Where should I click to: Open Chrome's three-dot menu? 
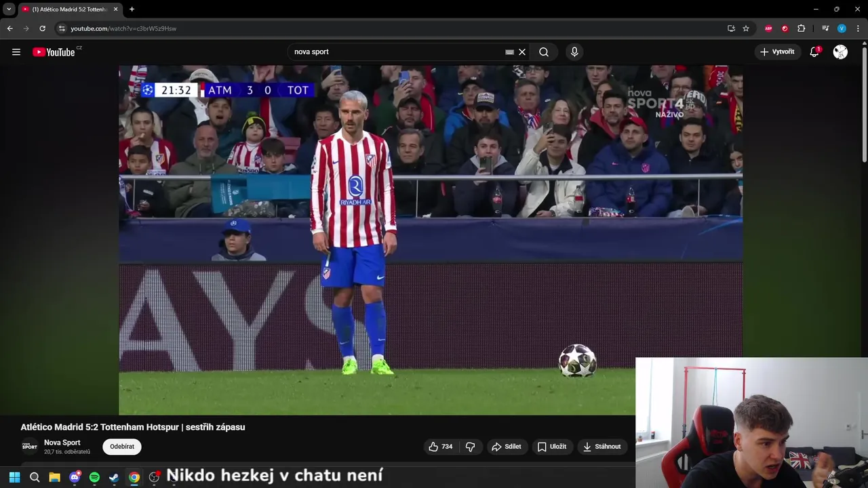point(858,28)
